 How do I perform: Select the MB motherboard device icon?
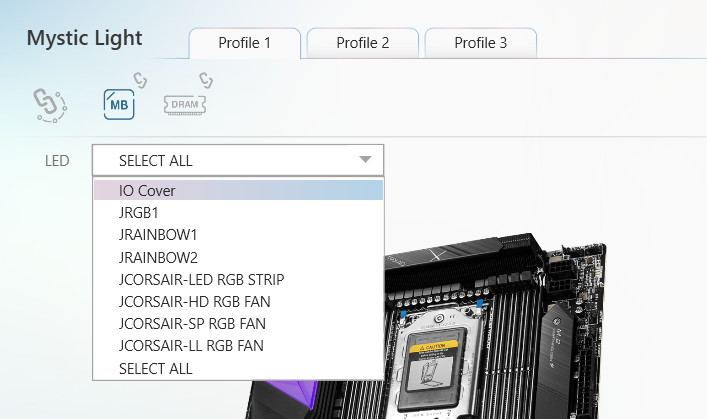pos(119,103)
